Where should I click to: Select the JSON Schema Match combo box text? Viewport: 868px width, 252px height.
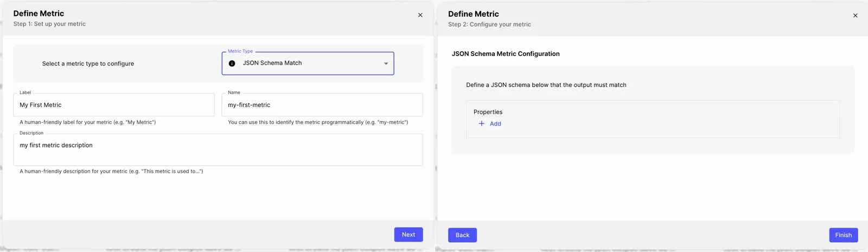[272, 63]
